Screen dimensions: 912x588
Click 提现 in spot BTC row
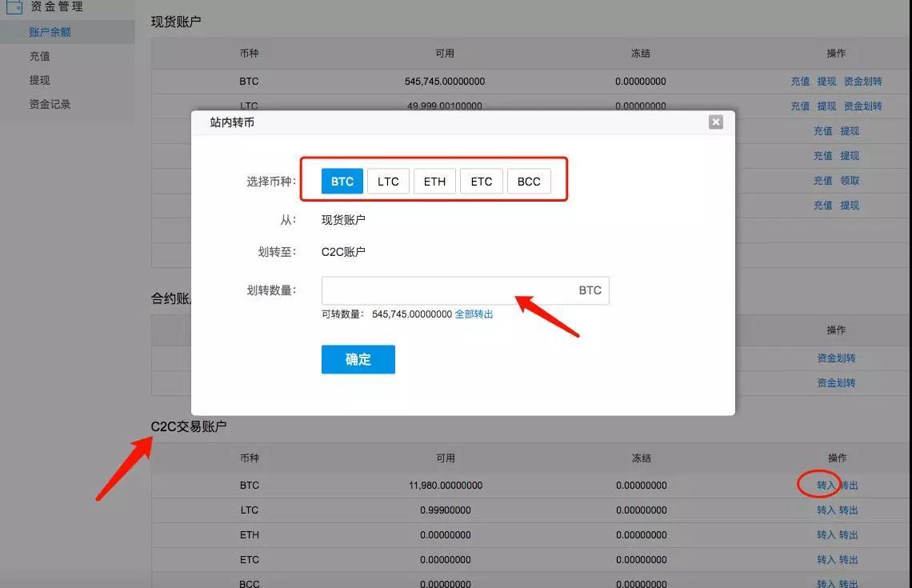826,82
